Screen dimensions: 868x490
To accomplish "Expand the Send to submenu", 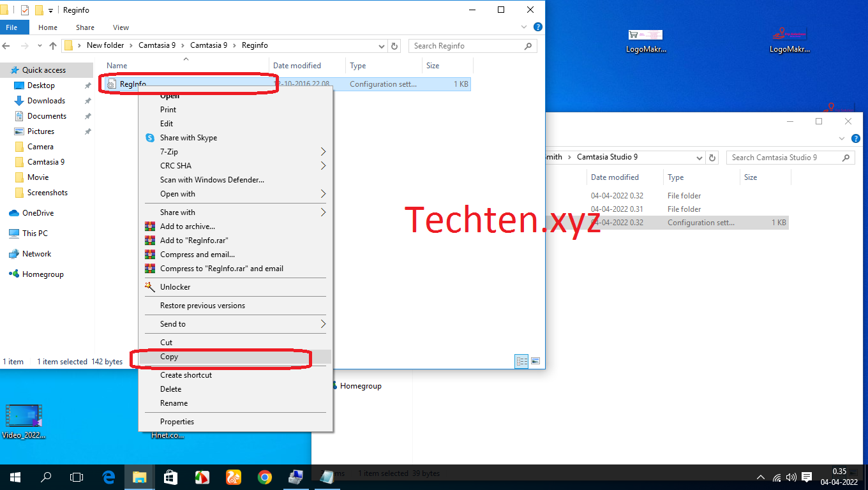I will click(236, 324).
